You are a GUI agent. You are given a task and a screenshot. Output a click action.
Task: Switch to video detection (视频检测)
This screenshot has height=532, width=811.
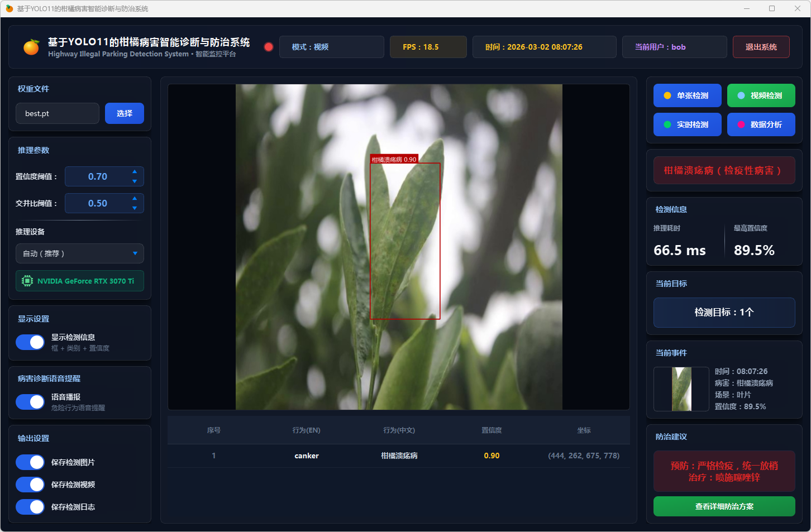(761, 95)
